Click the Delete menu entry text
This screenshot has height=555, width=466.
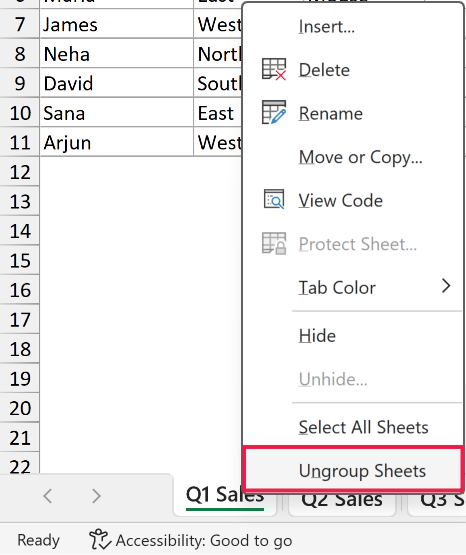tap(324, 70)
